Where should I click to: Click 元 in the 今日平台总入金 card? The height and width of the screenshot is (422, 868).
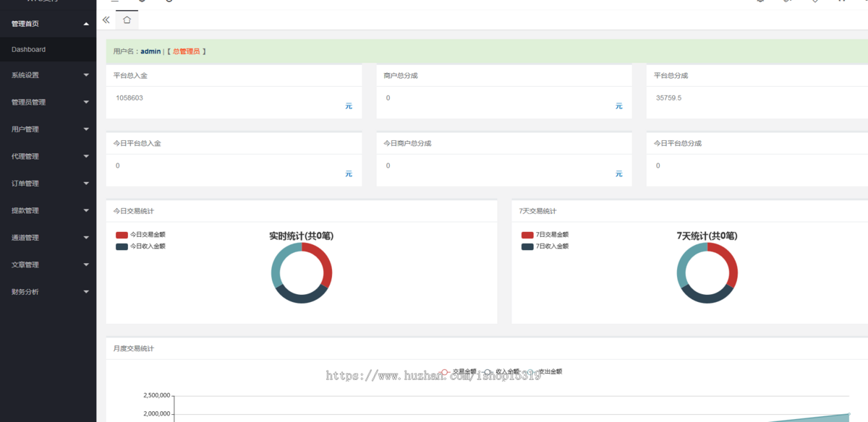click(349, 174)
